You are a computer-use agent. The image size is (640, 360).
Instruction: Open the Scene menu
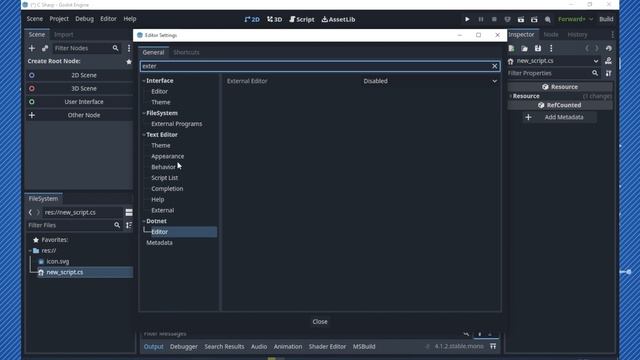tap(35, 19)
